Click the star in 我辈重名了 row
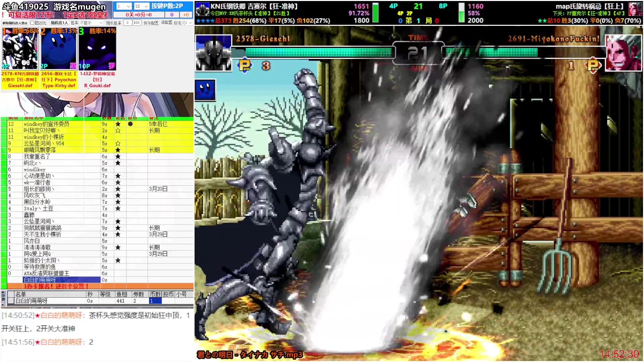644x362 pixels. click(x=118, y=157)
